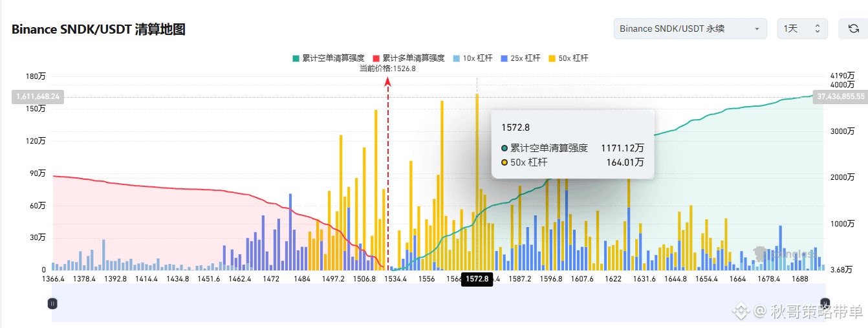Click the right zoom slider handle
The width and height of the screenshot is (868, 328).
825,303
